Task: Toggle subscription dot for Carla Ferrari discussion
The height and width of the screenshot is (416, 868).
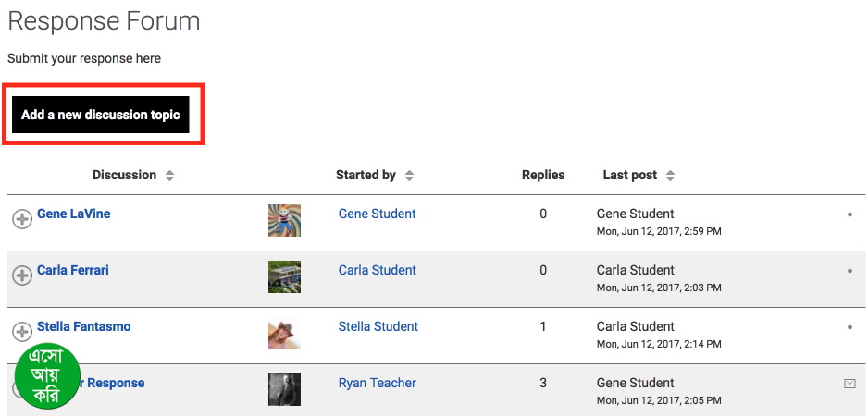Action: pyautogui.click(x=849, y=271)
